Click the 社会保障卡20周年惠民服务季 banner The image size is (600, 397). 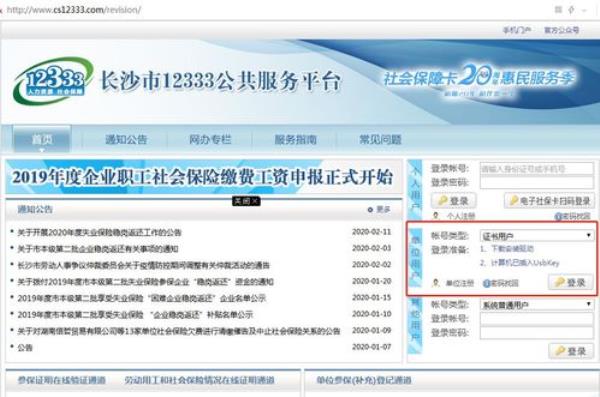(479, 80)
